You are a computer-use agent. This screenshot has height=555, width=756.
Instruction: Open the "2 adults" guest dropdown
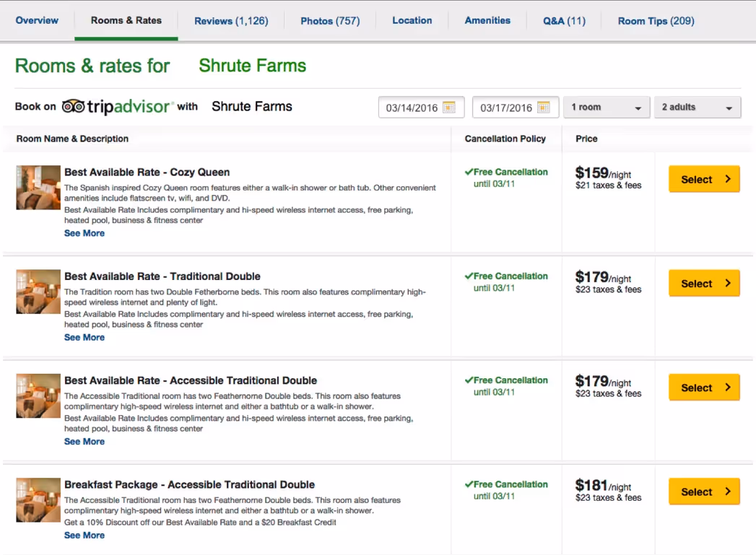(697, 107)
